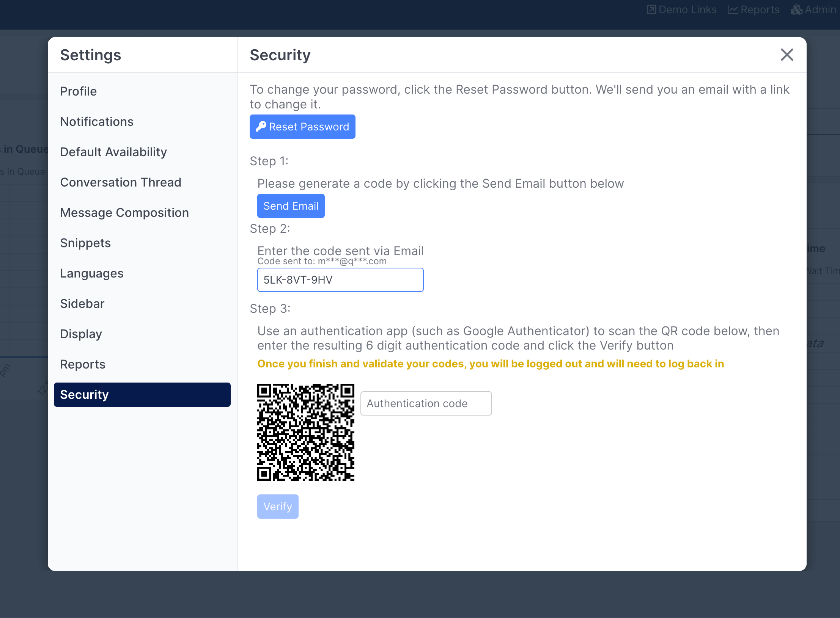Close the Settings dialog with X icon
This screenshot has width=840, height=618.
pos(787,55)
